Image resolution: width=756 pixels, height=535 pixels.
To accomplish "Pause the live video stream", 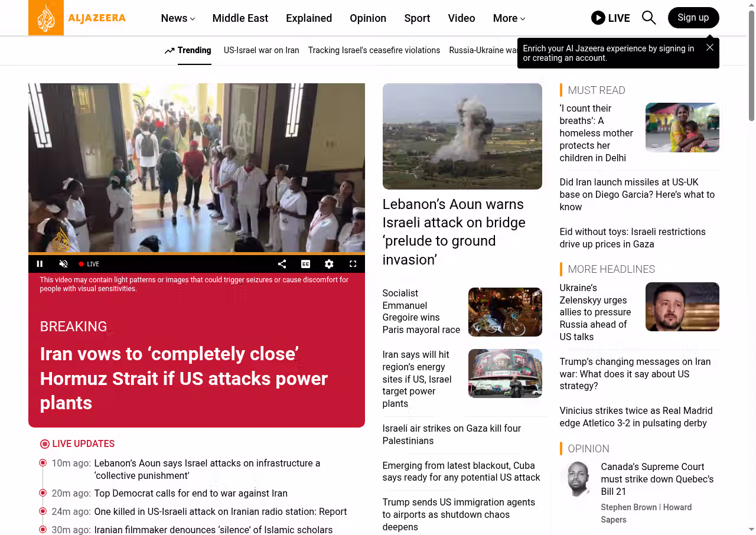I will coord(40,264).
